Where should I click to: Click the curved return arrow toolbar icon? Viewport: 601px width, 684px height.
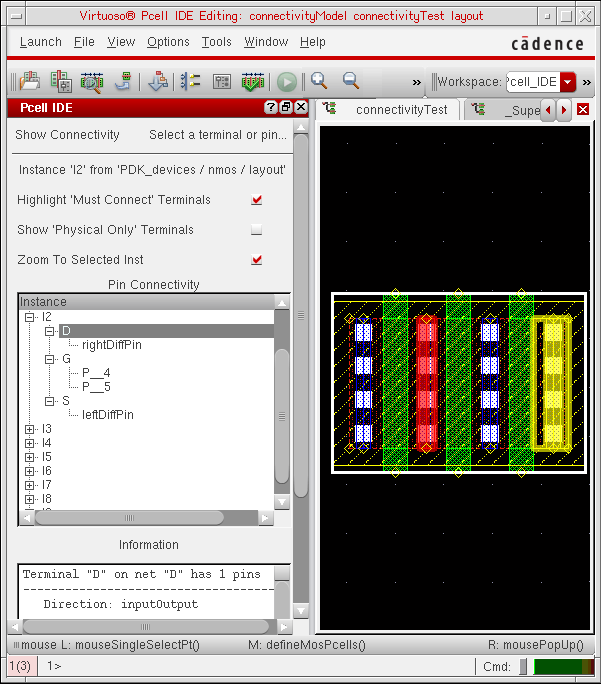point(123,82)
